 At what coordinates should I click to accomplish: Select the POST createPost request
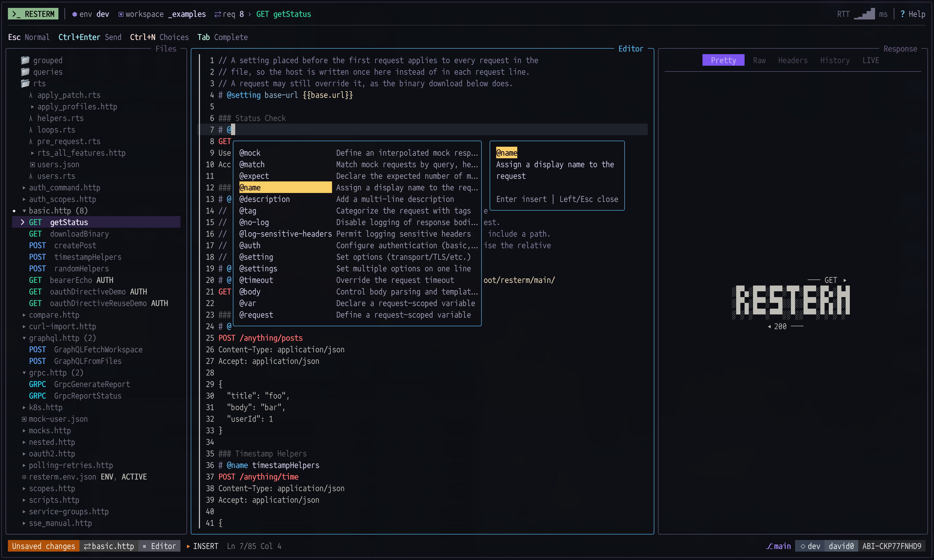click(63, 245)
